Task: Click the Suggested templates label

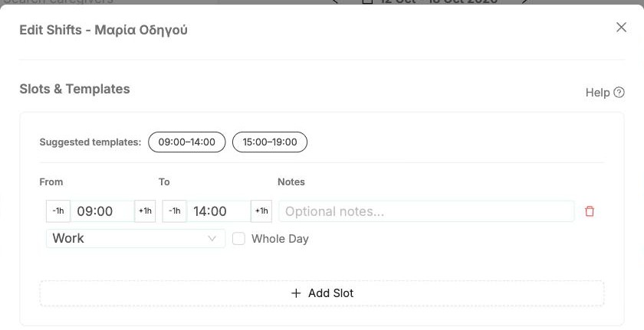Action: click(x=90, y=142)
